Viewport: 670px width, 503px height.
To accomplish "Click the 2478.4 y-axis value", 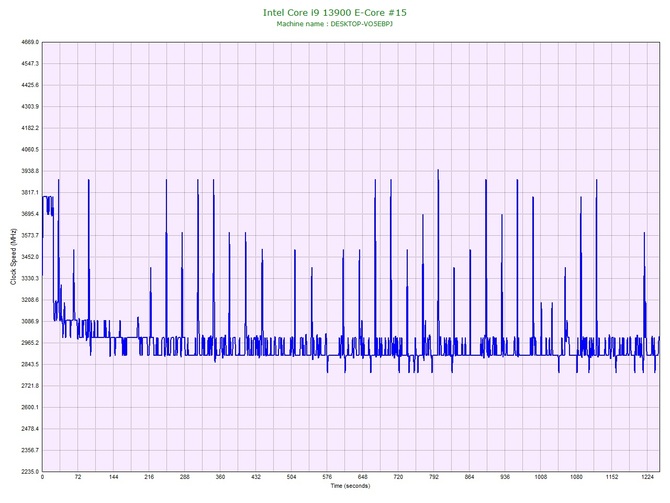I will (30, 428).
